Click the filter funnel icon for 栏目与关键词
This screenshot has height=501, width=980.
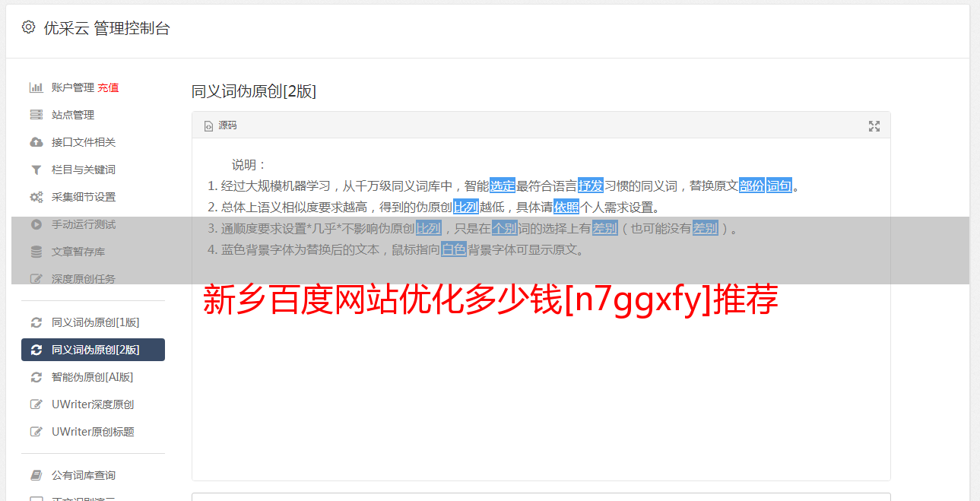[36, 170]
